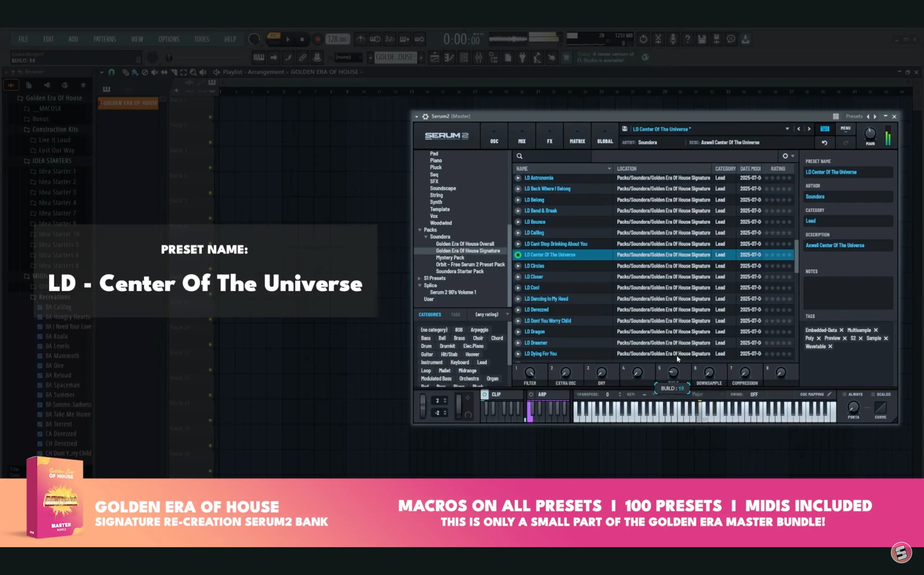
Task: Open the Serum2 window options arrow menu
Action: [x=417, y=116]
